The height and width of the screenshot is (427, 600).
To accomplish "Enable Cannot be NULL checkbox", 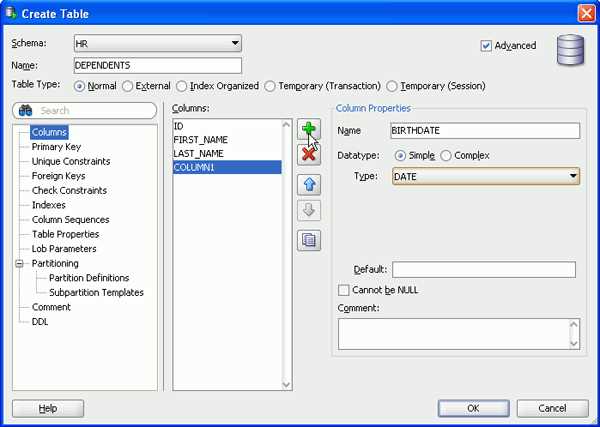I will (344, 290).
